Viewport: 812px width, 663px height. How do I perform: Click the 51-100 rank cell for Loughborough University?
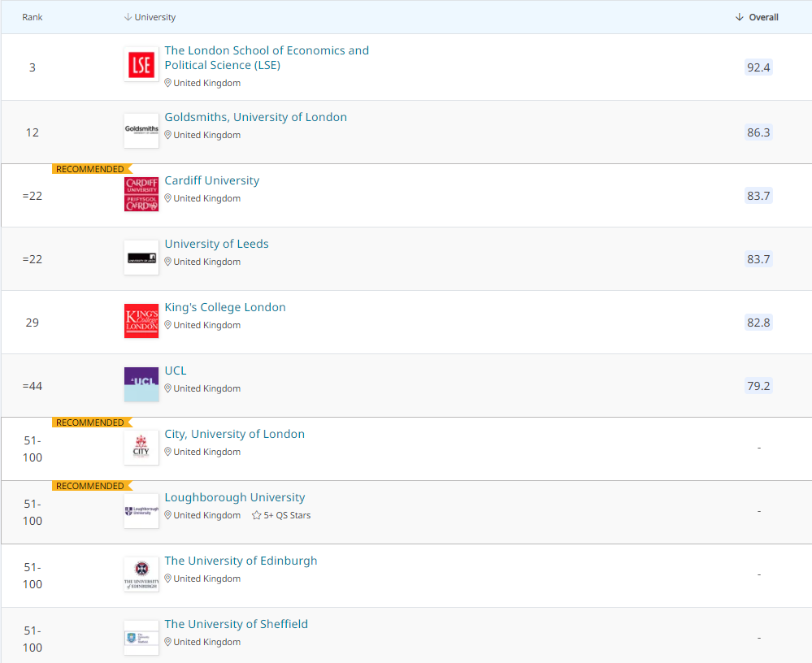tap(33, 513)
